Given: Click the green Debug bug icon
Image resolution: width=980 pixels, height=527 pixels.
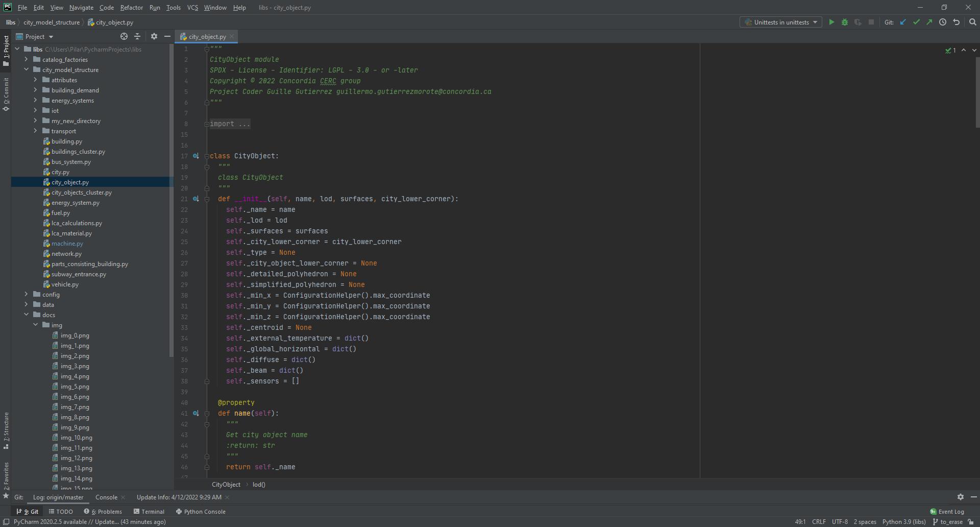Looking at the screenshot, I should [x=845, y=22].
